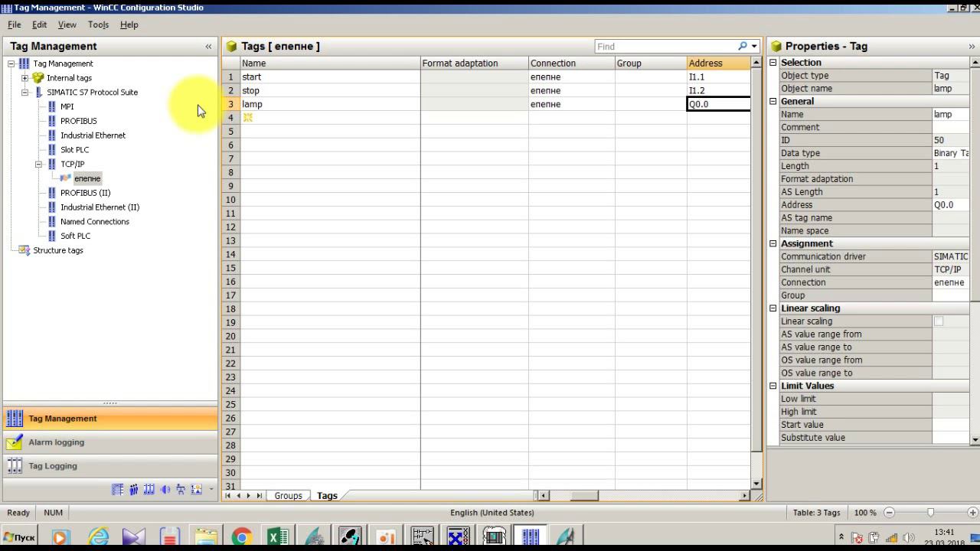The width and height of the screenshot is (980, 551).
Task: Collapse the SIMATIC S7 Protocol Suite node
Action: [x=24, y=92]
